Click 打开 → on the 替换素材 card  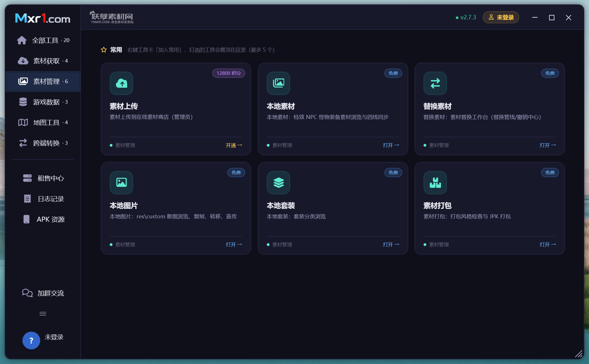click(x=548, y=145)
